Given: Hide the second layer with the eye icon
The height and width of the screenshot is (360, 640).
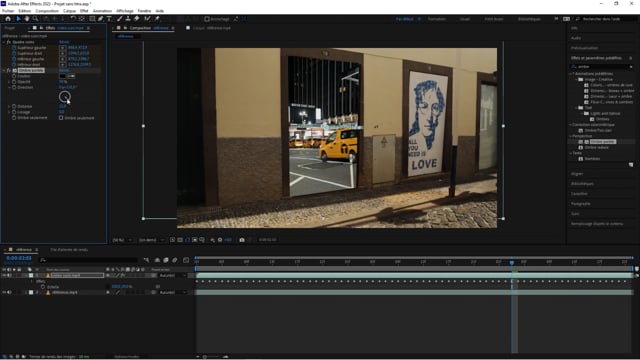Looking at the screenshot, I should point(4,293).
